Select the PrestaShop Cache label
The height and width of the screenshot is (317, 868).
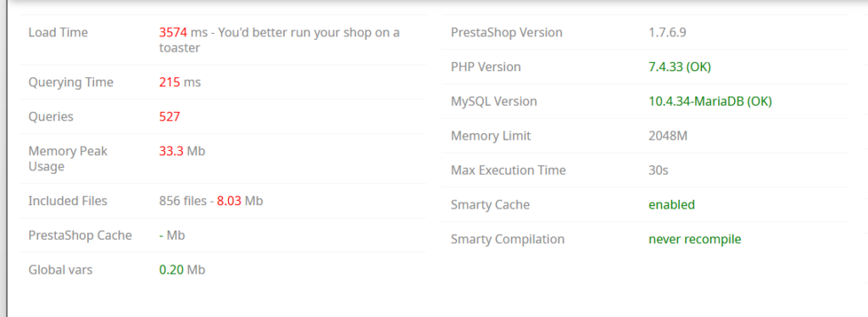pos(81,236)
